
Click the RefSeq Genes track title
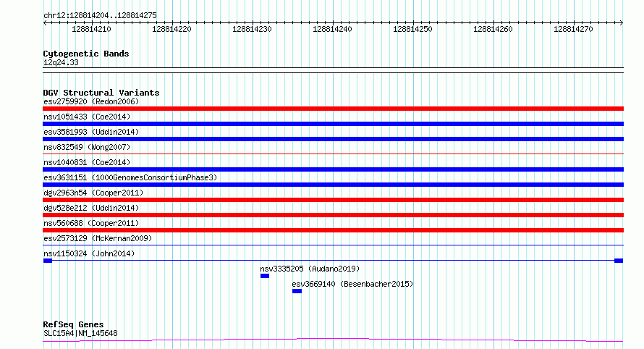click(x=73, y=324)
